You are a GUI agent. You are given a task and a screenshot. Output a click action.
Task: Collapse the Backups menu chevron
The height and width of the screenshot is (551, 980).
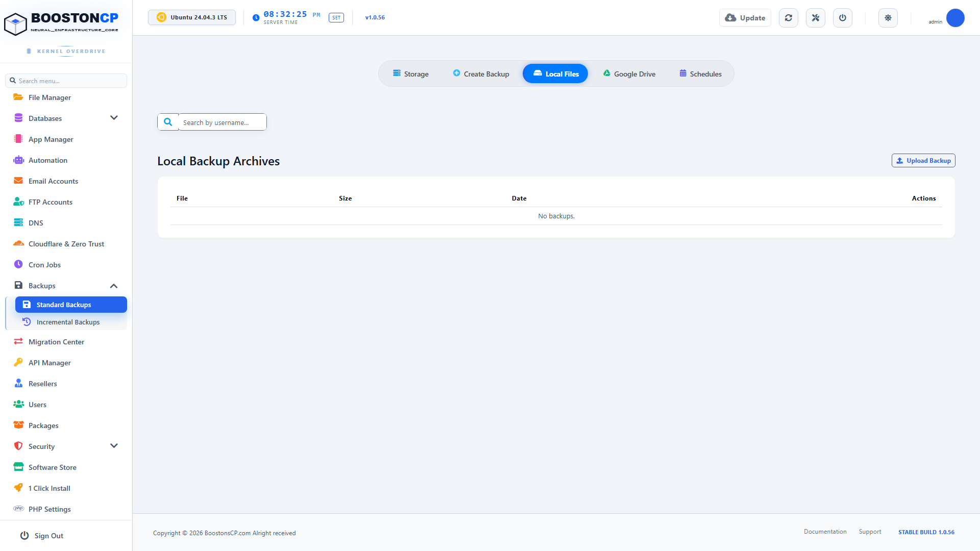coord(114,286)
